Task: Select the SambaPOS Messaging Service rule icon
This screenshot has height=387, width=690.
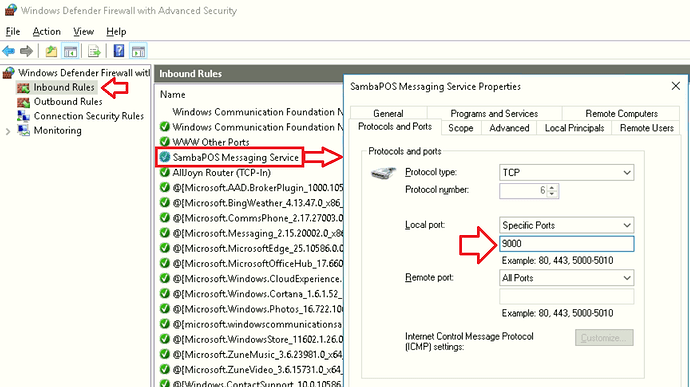Action: click(165, 157)
